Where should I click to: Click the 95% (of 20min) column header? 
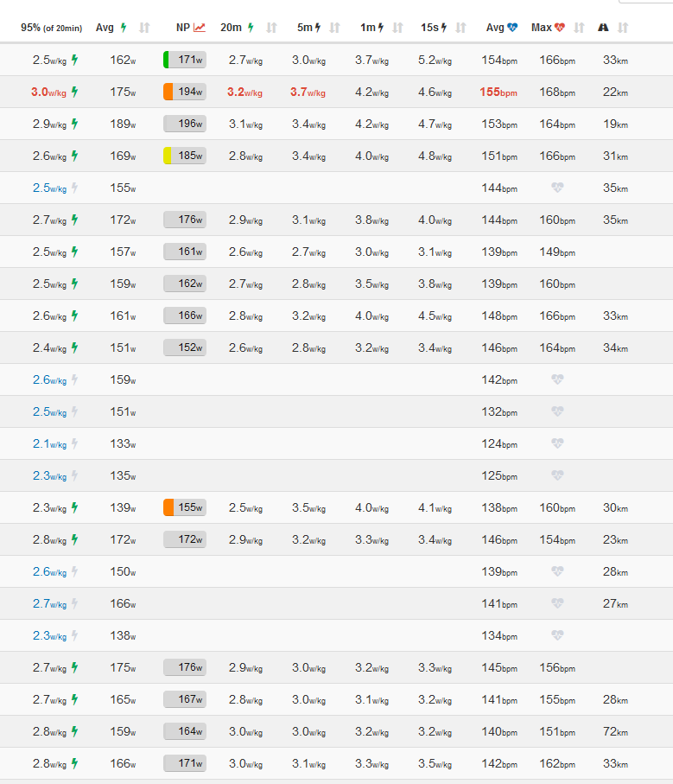point(51,28)
